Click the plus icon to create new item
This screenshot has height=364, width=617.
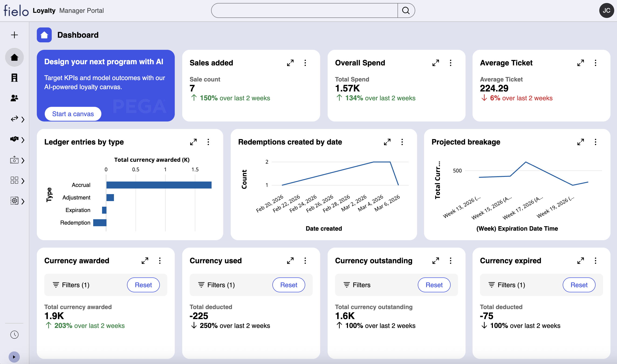click(14, 35)
